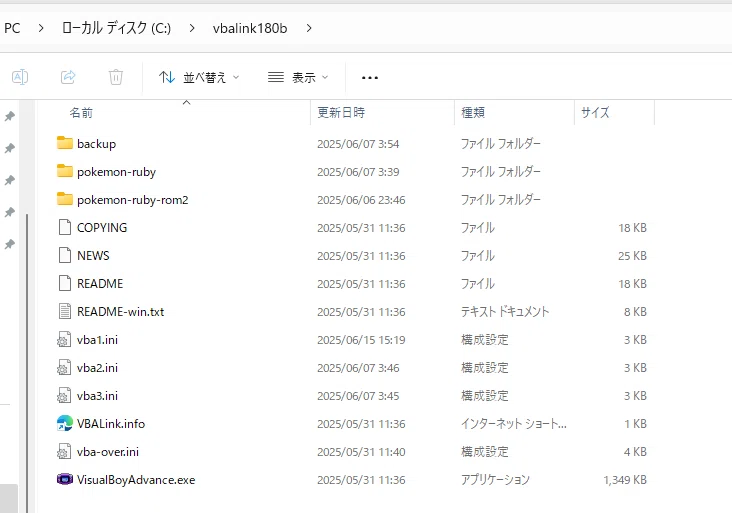
Task: Click the VBALink.info file name
Action: 111,424
